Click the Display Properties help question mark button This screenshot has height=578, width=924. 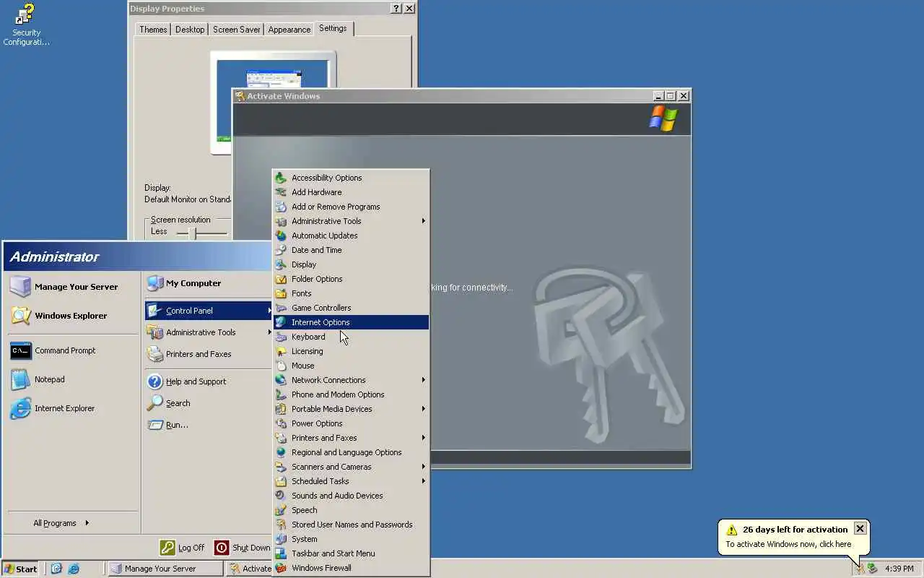[396, 9]
